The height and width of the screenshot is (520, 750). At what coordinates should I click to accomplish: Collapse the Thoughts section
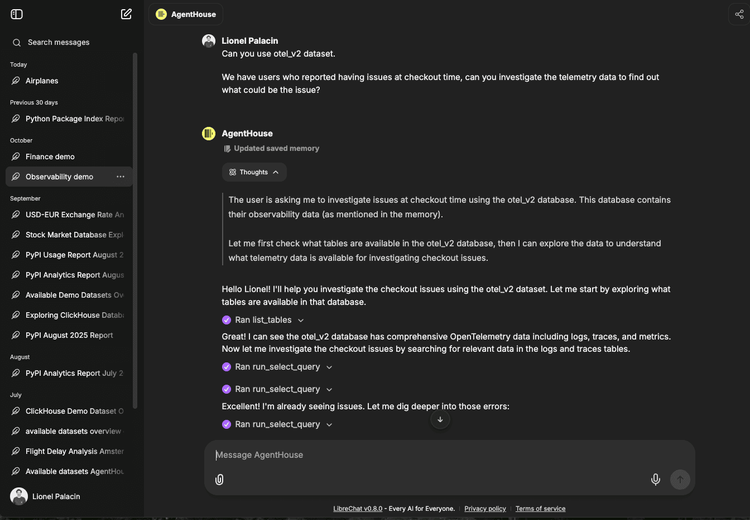click(254, 172)
